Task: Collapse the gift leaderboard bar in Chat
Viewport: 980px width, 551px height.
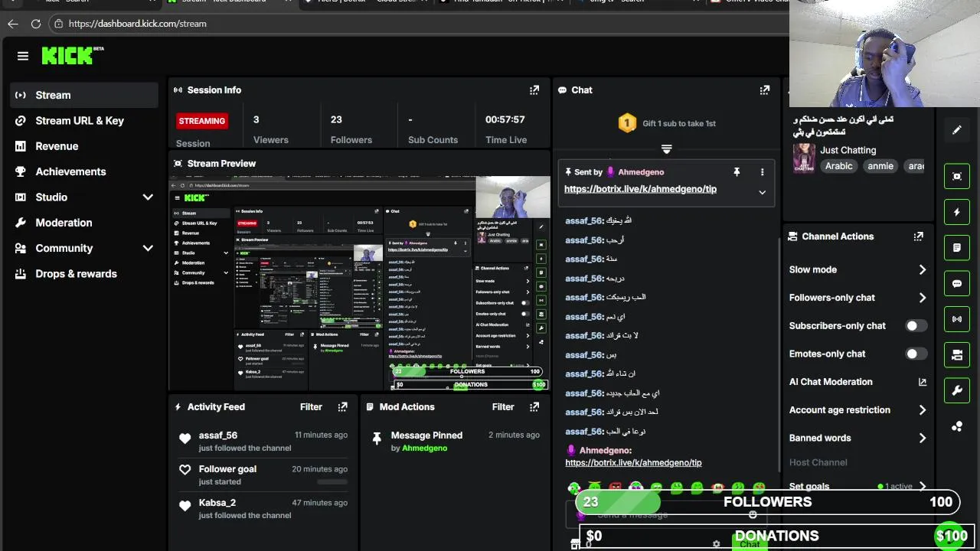Action: [x=666, y=148]
